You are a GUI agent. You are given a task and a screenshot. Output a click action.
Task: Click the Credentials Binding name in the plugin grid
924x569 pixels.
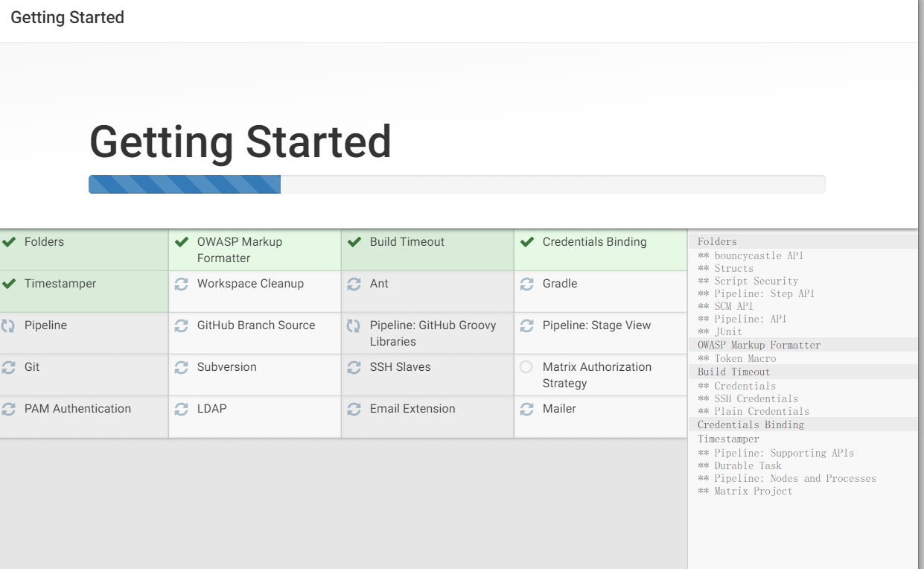pyautogui.click(x=595, y=242)
